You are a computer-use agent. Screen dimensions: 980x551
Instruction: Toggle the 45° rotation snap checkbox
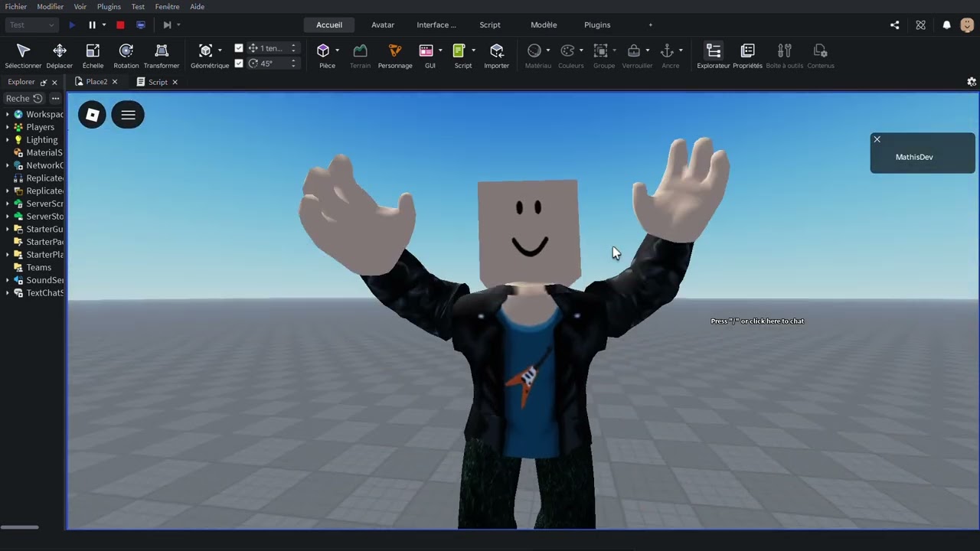239,64
